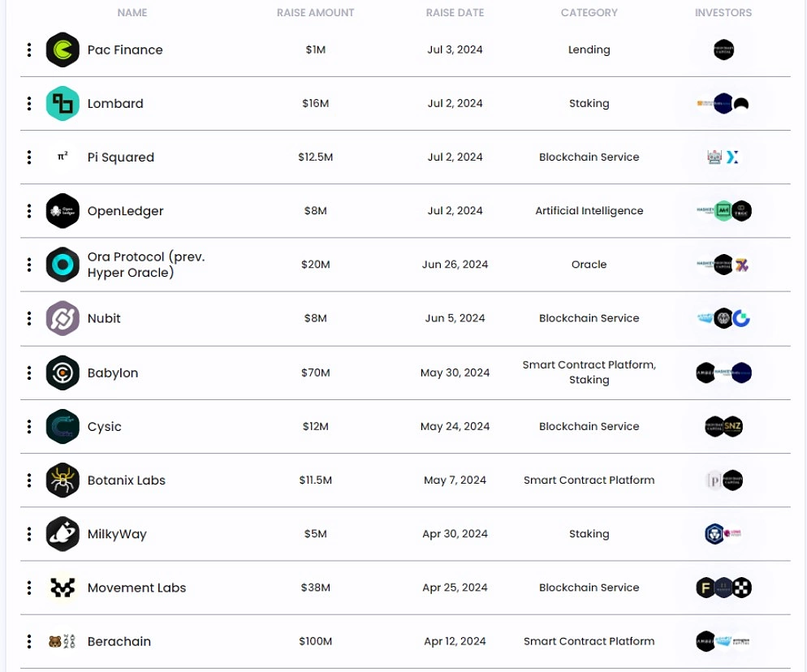
Task: Select MilkyWay's planet logo
Action: [63, 534]
